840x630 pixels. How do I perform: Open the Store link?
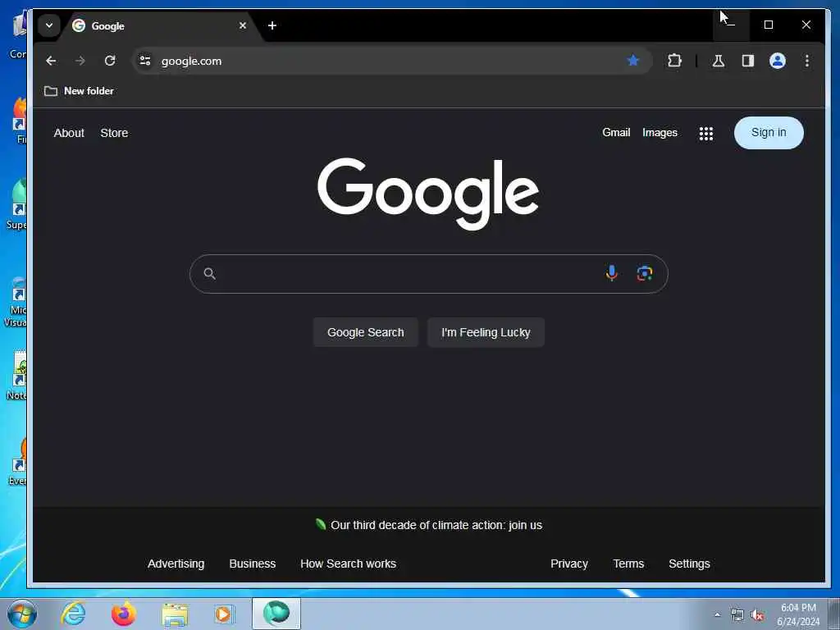(114, 133)
